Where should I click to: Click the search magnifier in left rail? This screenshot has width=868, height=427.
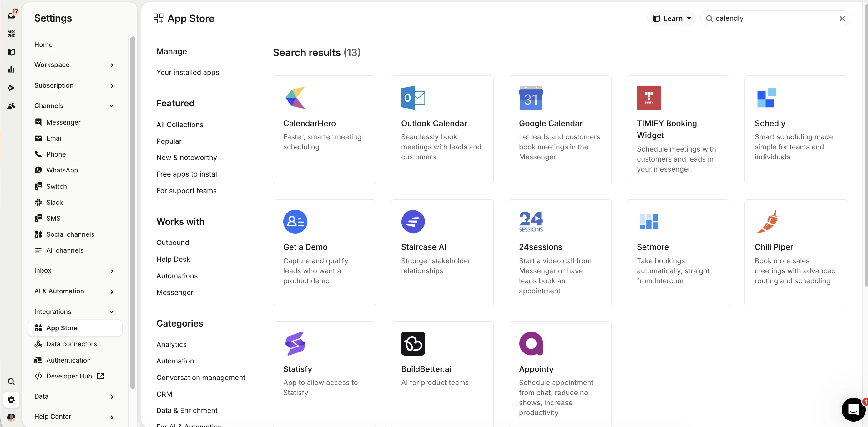tap(11, 382)
